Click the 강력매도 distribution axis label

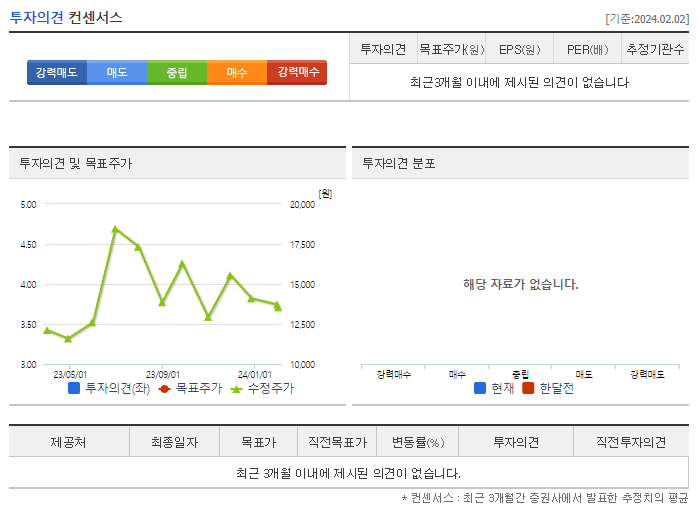(x=647, y=374)
